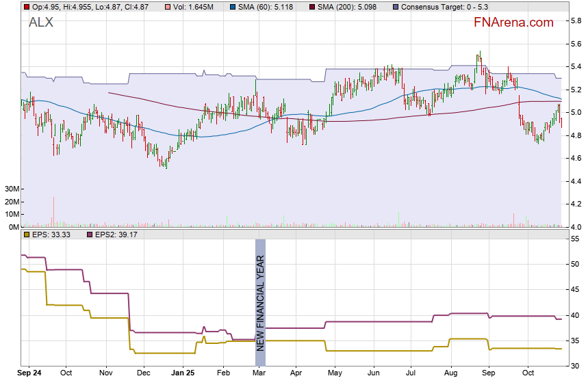The height and width of the screenshot is (387, 588).
Task: Click the 5.8 price axis label
Action: pyautogui.click(x=577, y=21)
